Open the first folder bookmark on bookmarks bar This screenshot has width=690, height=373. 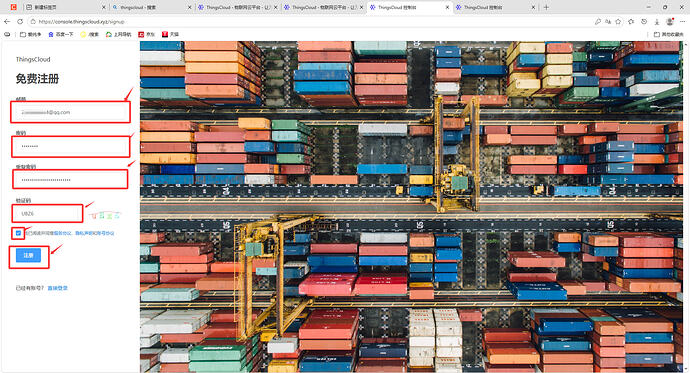[30, 34]
